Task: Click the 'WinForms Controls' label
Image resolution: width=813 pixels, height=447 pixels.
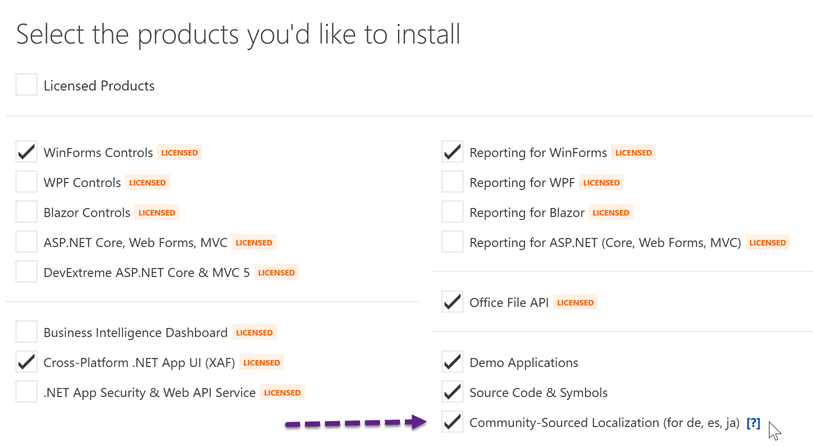Action: coord(98,152)
